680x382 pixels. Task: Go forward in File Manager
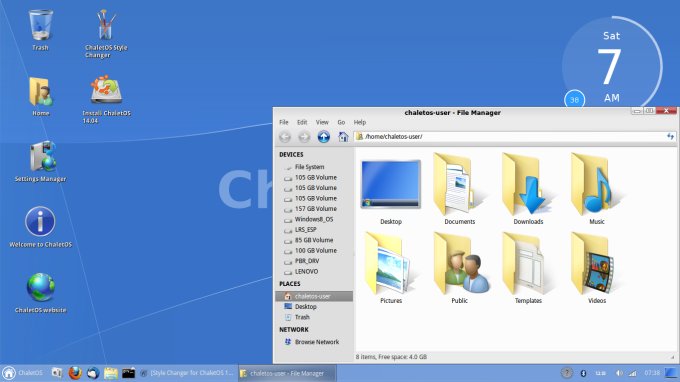[304, 137]
